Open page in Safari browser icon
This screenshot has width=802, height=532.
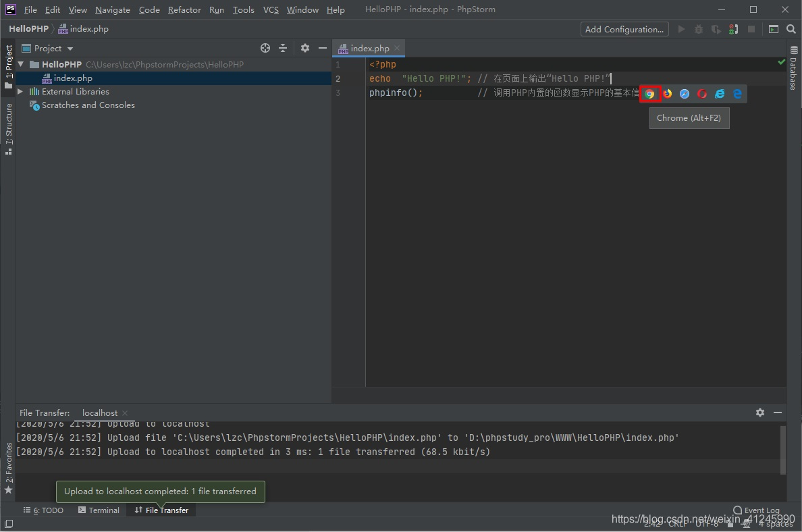685,94
